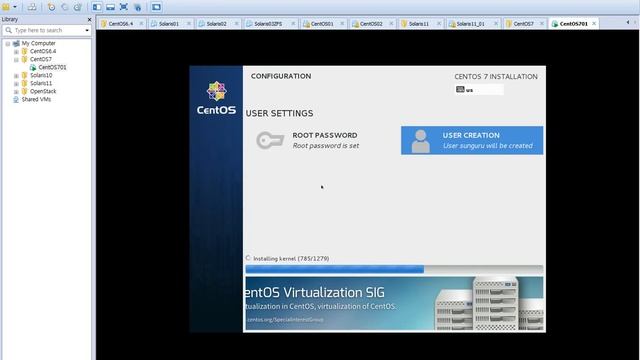Expand the Solaris11 folder node
Viewport: 640px width, 360px height.
[x=16, y=83]
